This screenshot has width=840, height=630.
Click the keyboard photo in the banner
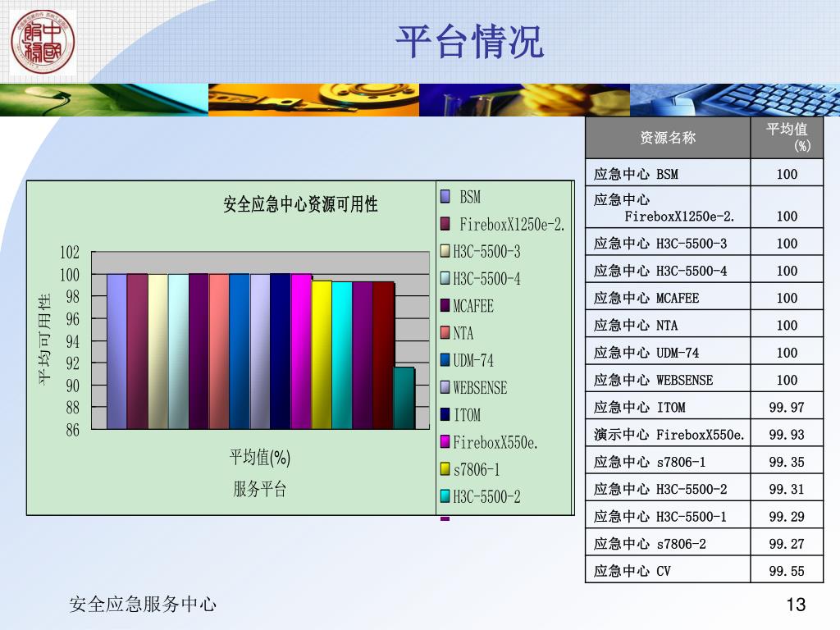pyautogui.click(x=735, y=99)
